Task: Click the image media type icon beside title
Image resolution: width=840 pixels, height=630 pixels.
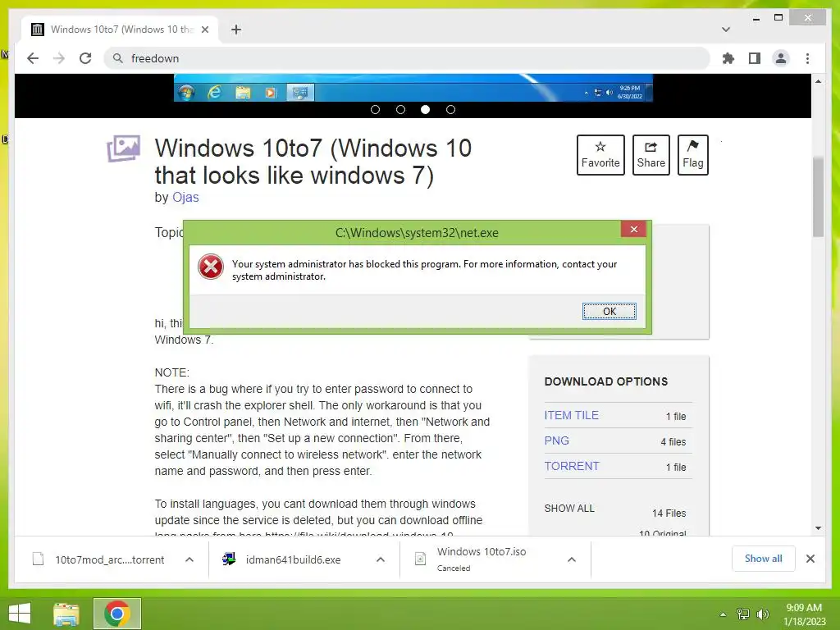Action: [x=123, y=148]
